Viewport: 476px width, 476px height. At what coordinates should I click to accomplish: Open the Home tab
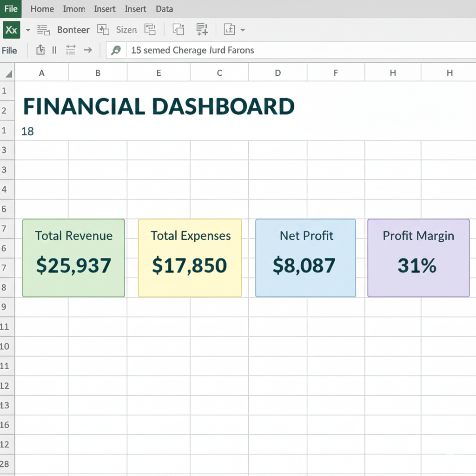(42, 9)
